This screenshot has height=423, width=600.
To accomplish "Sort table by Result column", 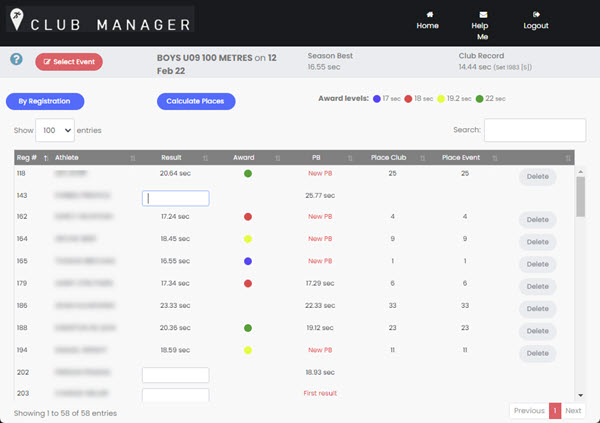I will [x=205, y=157].
